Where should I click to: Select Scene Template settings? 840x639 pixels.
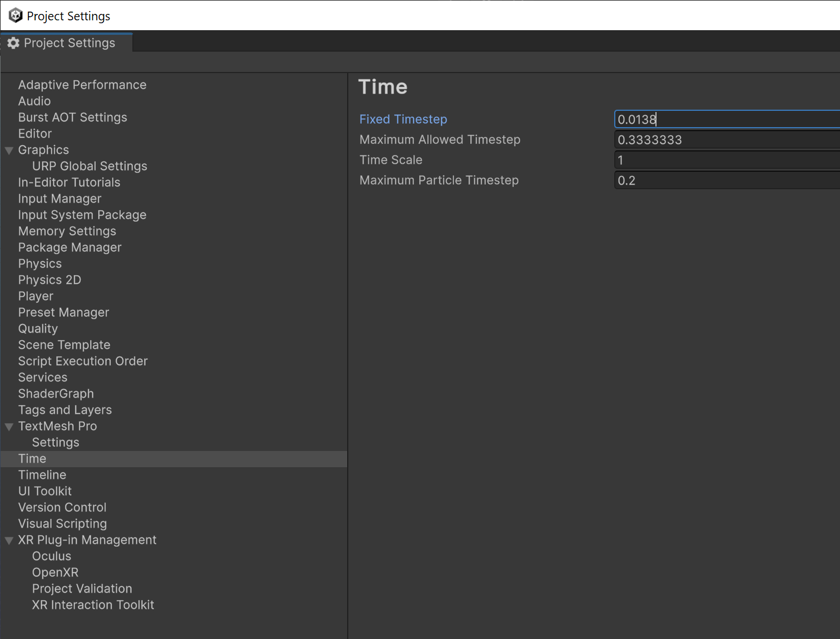[64, 345]
